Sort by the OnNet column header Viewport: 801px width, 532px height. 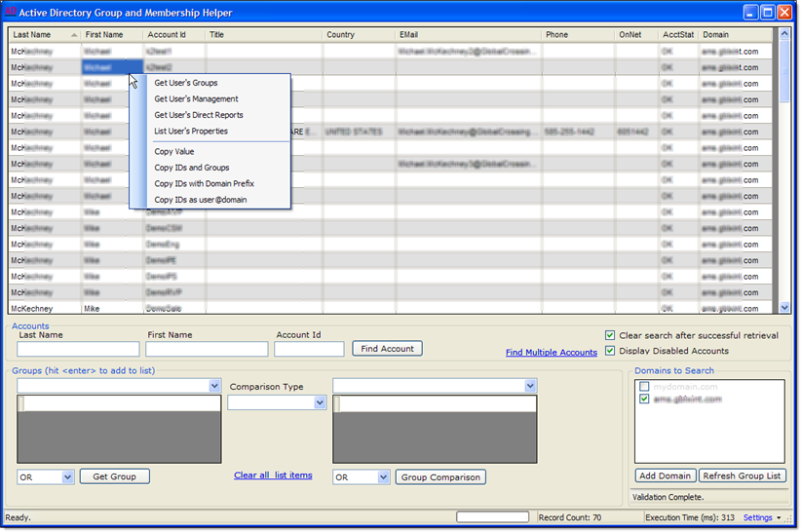click(637, 35)
